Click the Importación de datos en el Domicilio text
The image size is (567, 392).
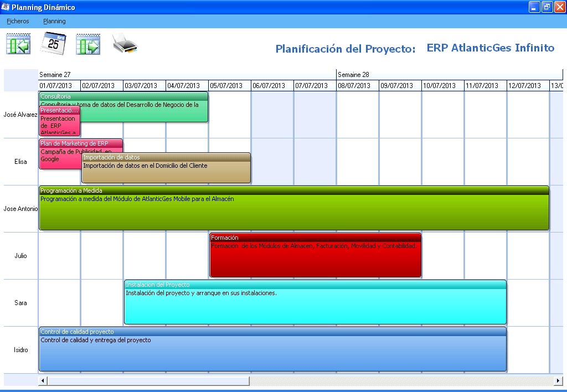coord(145,166)
